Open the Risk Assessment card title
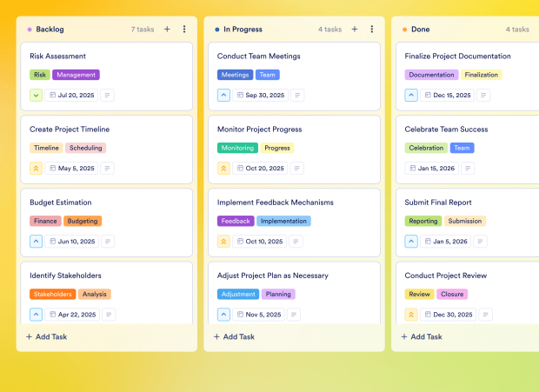This screenshot has width=539, height=392. (57, 56)
